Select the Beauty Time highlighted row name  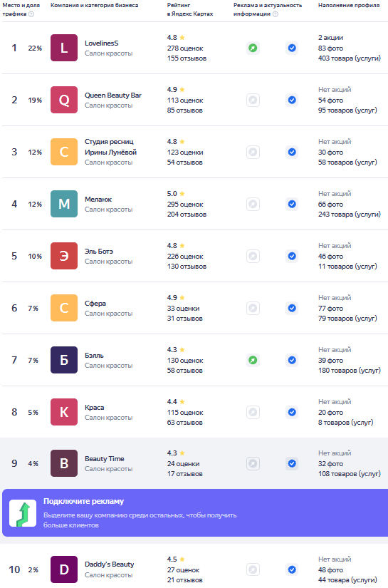point(105,459)
